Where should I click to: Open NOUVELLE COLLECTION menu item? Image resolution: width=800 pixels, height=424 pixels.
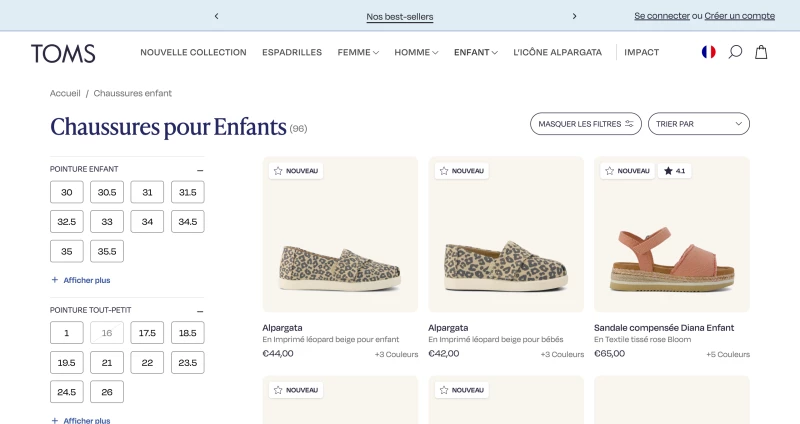(x=193, y=52)
